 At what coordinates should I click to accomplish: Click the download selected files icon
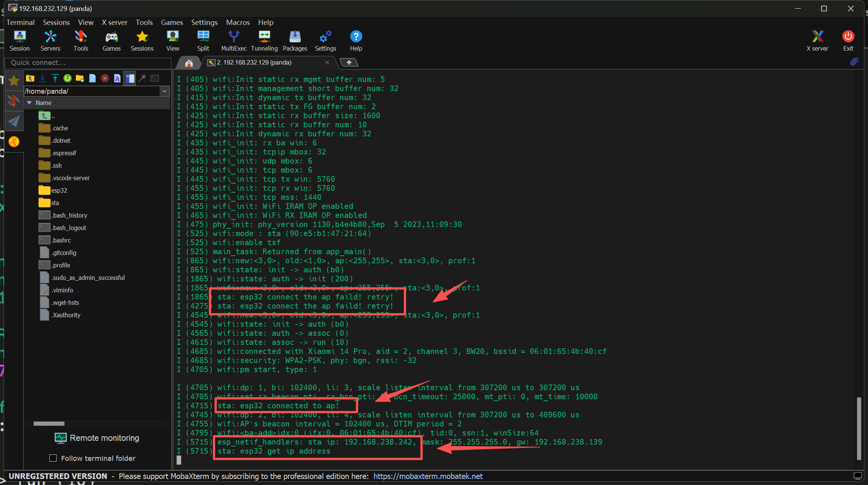click(x=43, y=78)
